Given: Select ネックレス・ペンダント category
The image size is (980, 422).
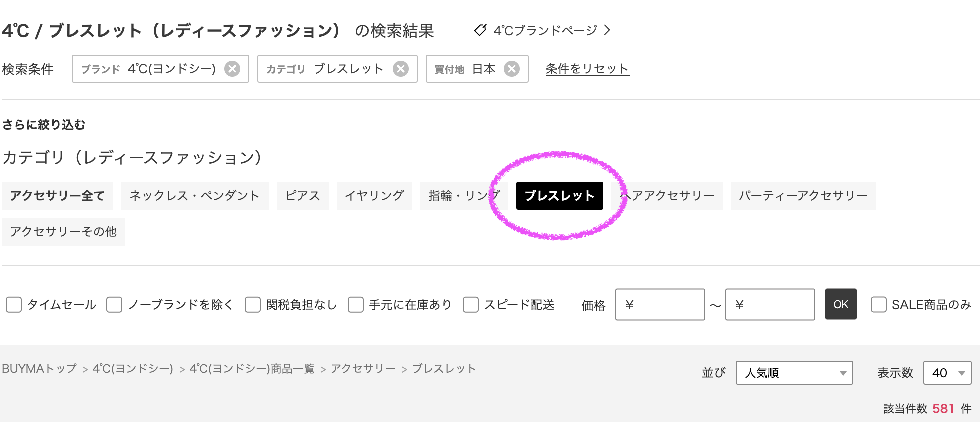Looking at the screenshot, I should pyautogui.click(x=195, y=196).
